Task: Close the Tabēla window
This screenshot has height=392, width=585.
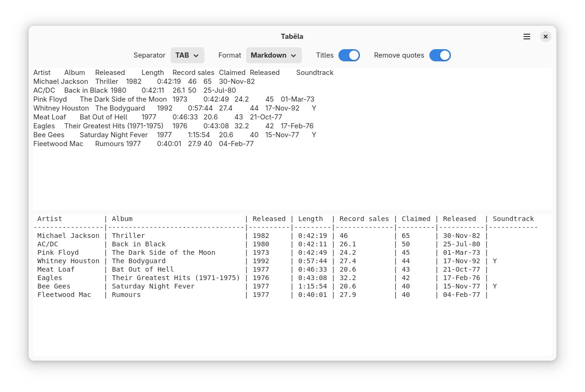Action: click(x=545, y=37)
